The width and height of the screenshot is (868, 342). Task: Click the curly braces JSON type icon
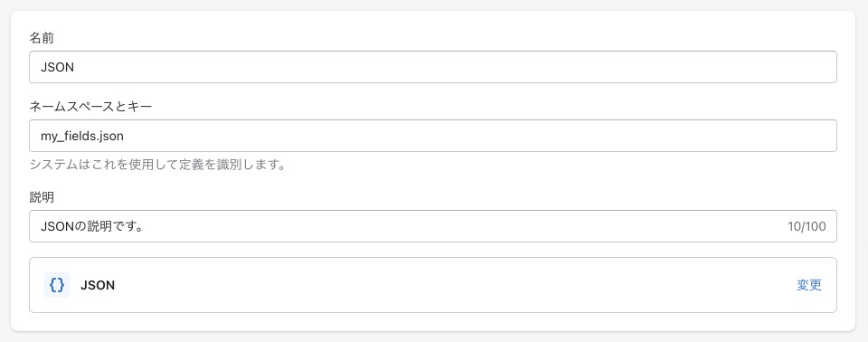[57, 285]
